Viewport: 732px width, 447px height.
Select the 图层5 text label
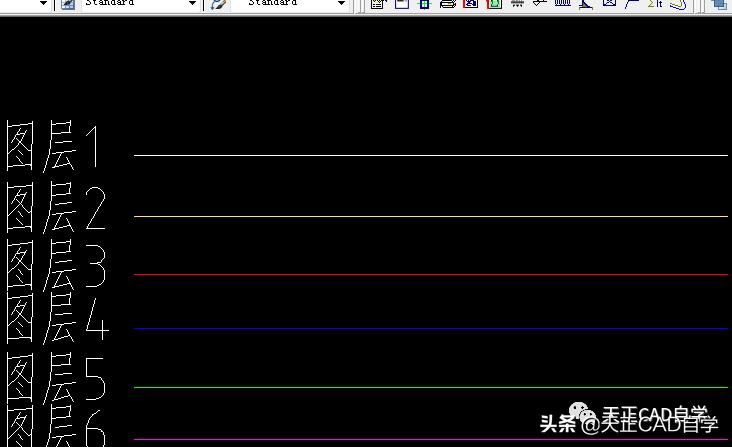click(56, 377)
